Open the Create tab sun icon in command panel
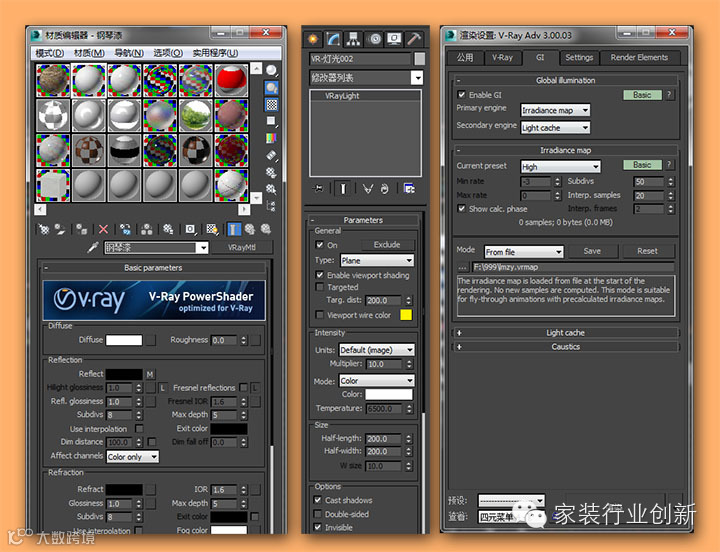 click(313, 39)
